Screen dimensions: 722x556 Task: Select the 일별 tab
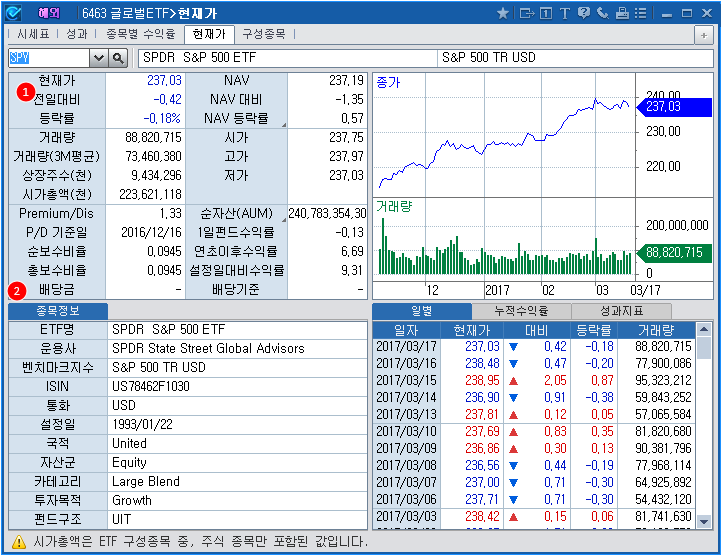tap(422, 311)
